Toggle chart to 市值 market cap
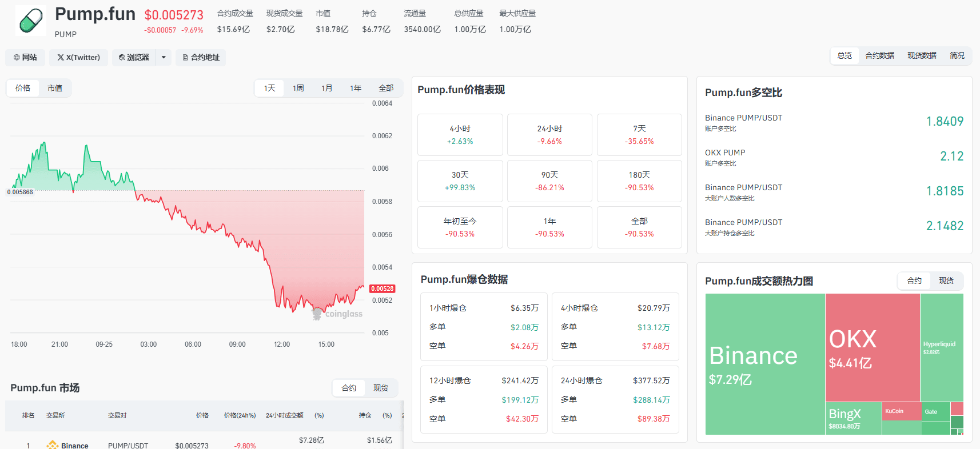Image resolution: width=980 pixels, height=449 pixels. (x=55, y=88)
